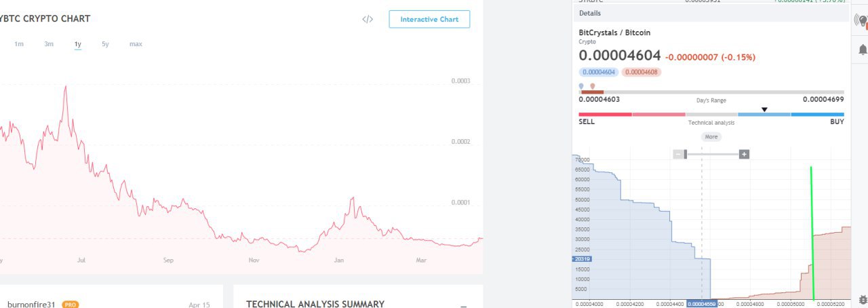Open the Interactive Chart
The image size is (868, 308).
point(429,19)
